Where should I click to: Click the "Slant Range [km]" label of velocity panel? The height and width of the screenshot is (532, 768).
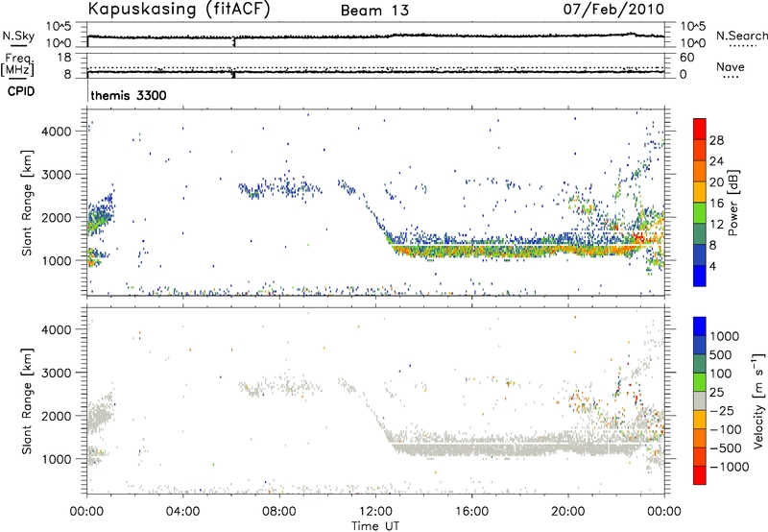[x=27, y=400]
